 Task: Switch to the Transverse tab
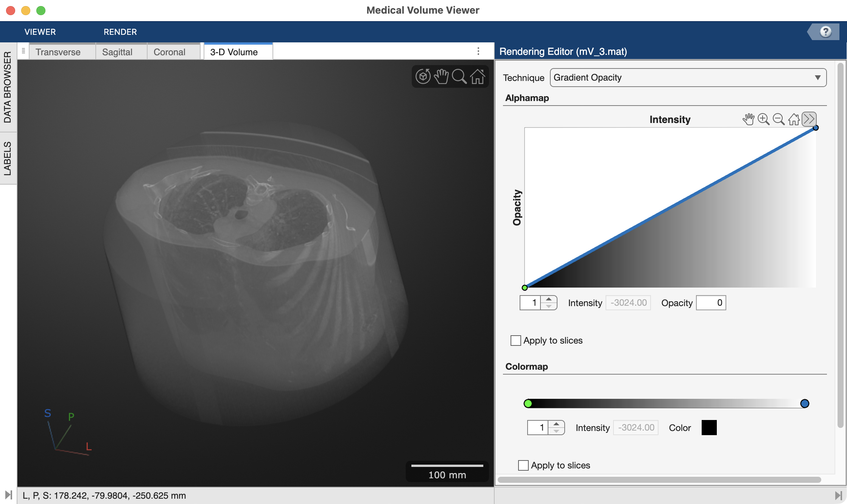pos(58,52)
